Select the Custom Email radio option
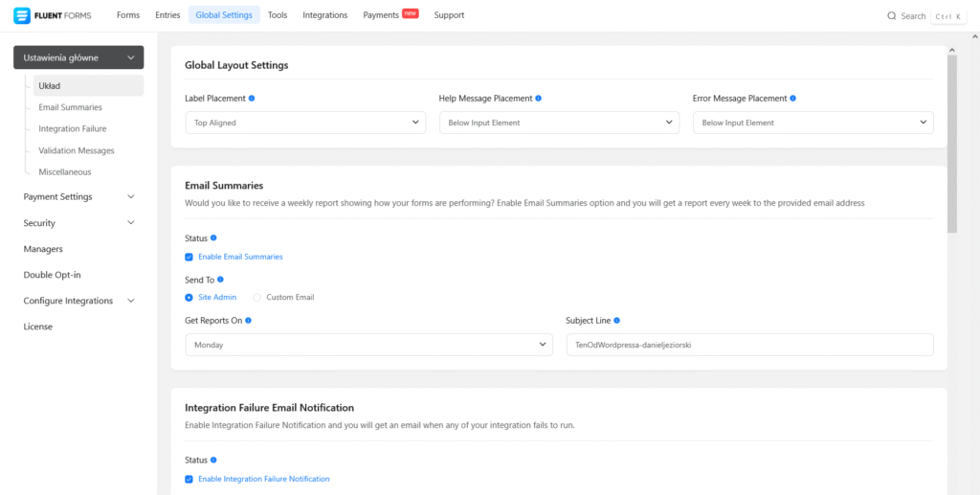980x495 pixels. point(256,298)
